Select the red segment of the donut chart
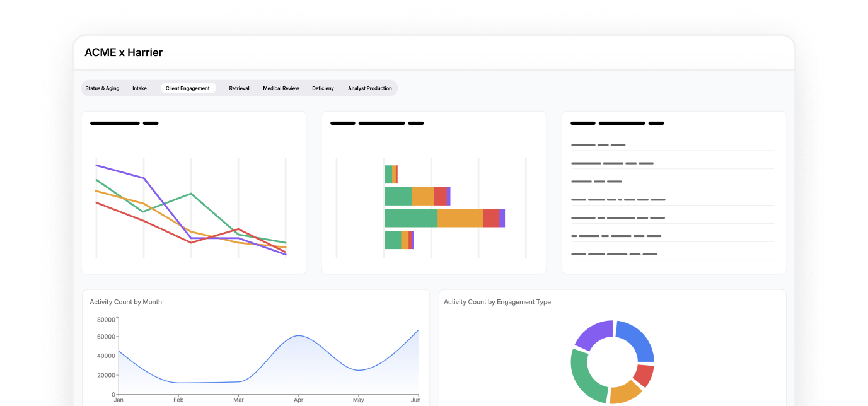Screen dimensions: 868x406 (x=645, y=376)
